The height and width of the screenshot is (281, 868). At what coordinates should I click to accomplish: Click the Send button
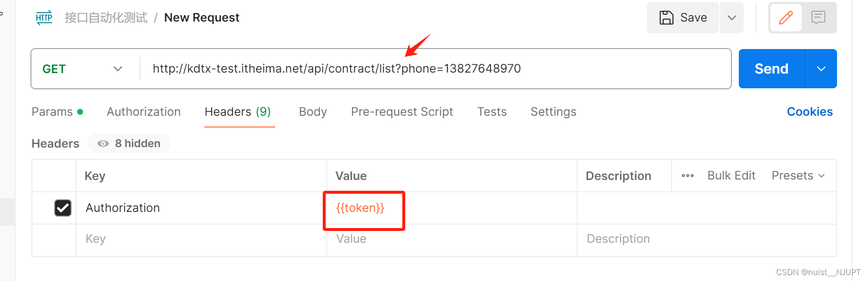pyautogui.click(x=771, y=69)
